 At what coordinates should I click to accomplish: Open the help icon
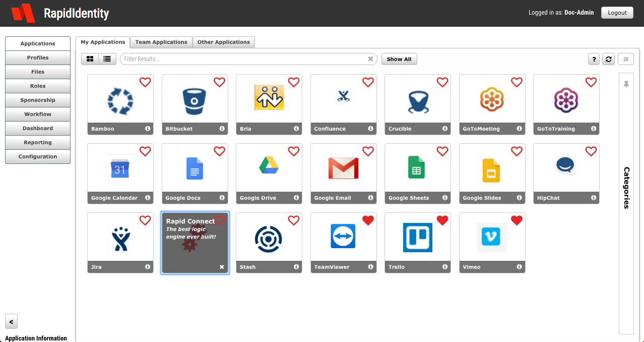(x=594, y=59)
